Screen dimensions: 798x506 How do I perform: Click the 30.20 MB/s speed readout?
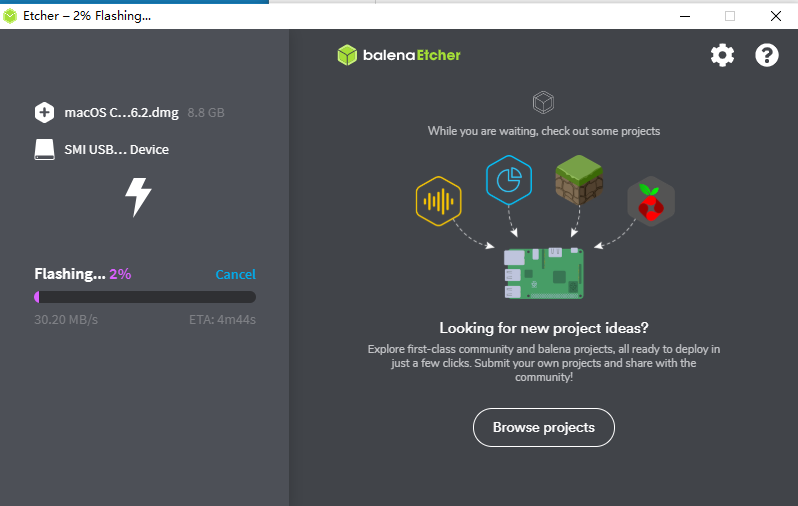(x=66, y=320)
